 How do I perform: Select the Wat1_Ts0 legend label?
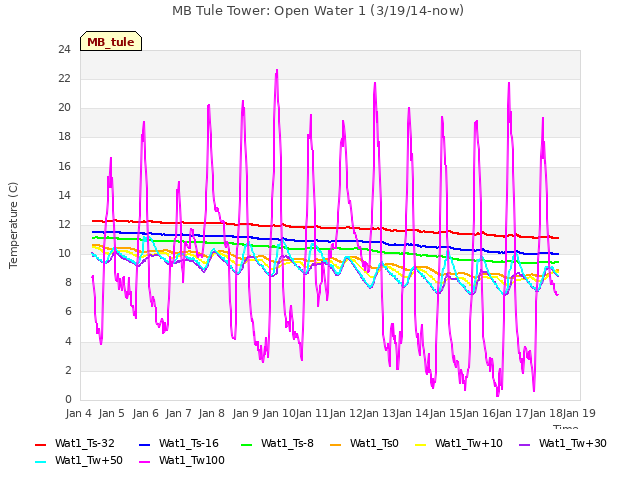[374, 444]
